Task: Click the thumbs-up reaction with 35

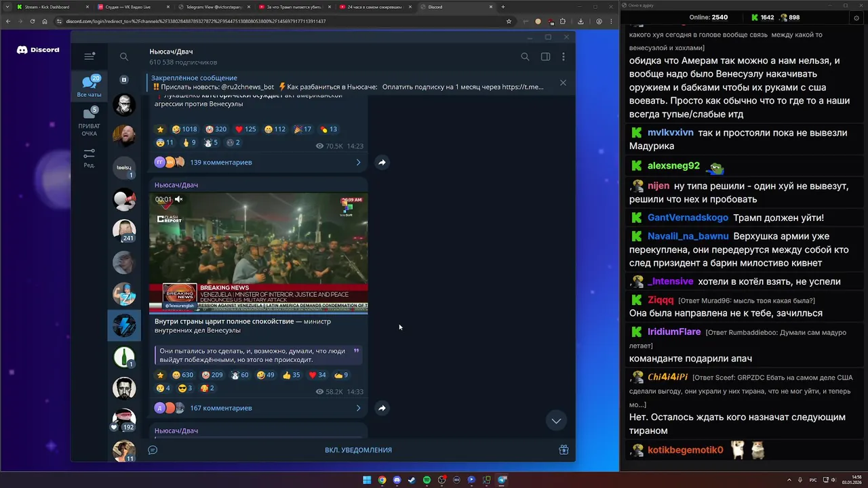Action: tap(292, 375)
